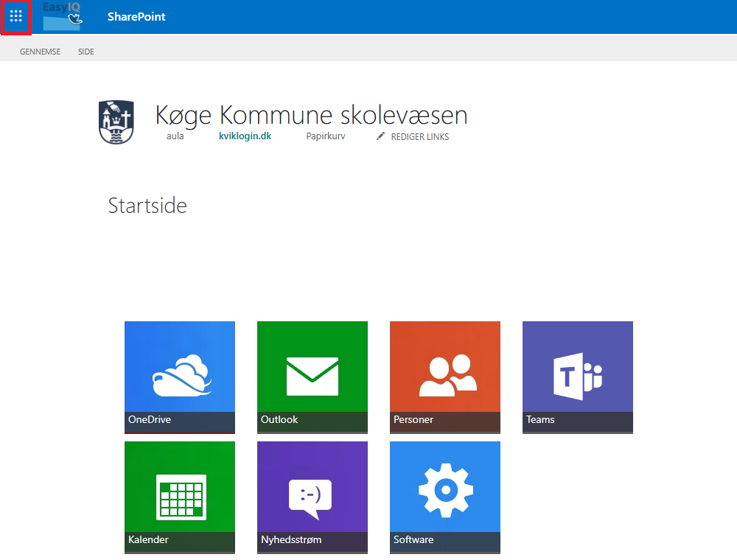
Task: Open the Nyhedsstrøm newsfeed tile
Action: click(x=312, y=497)
